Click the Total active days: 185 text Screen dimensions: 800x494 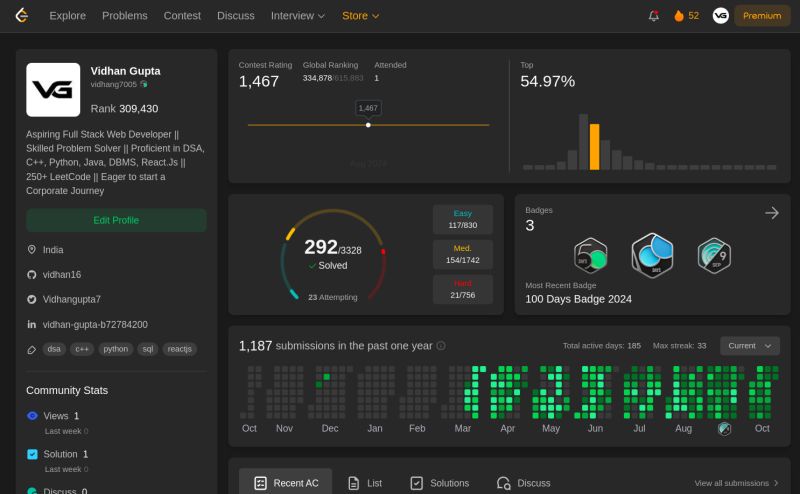tap(602, 346)
